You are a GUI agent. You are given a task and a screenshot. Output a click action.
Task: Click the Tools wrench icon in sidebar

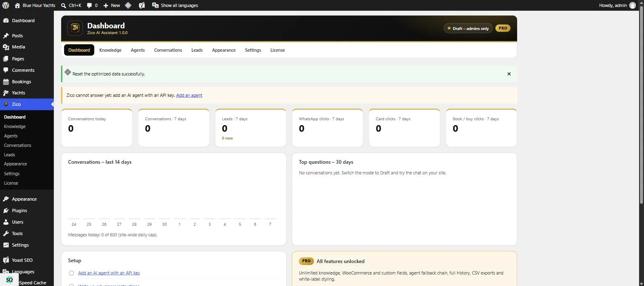click(x=6, y=233)
